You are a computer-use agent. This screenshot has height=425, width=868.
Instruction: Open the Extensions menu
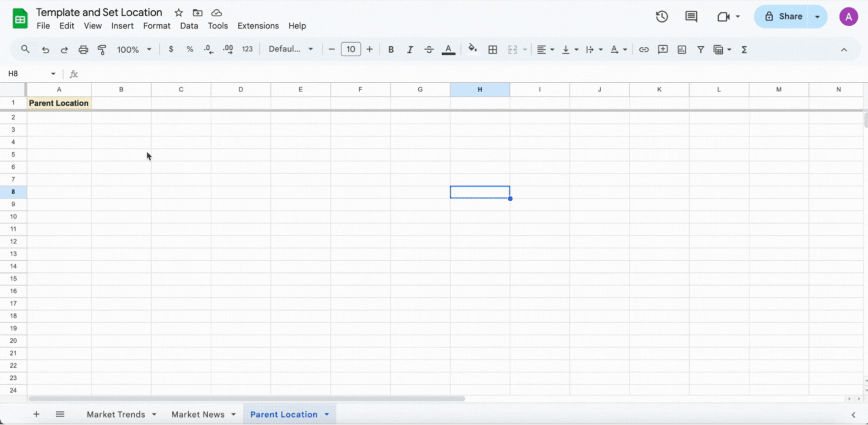pyautogui.click(x=258, y=26)
